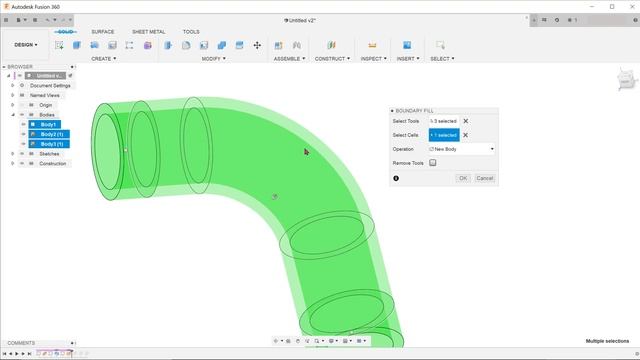Image resolution: width=640 pixels, height=360 pixels.
Task: Open the CONSTRUCT dropdown menu
Action: click(x=332, y=59)
